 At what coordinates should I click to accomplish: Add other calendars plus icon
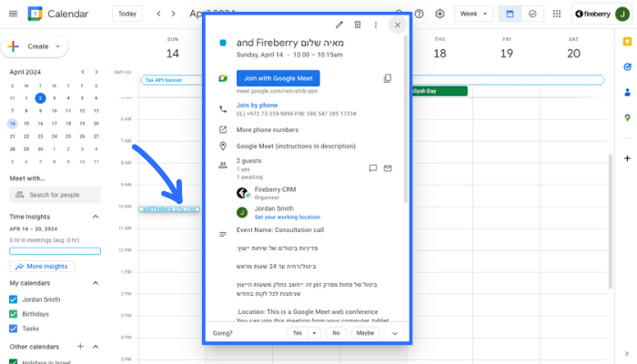[x=80, y=347]
